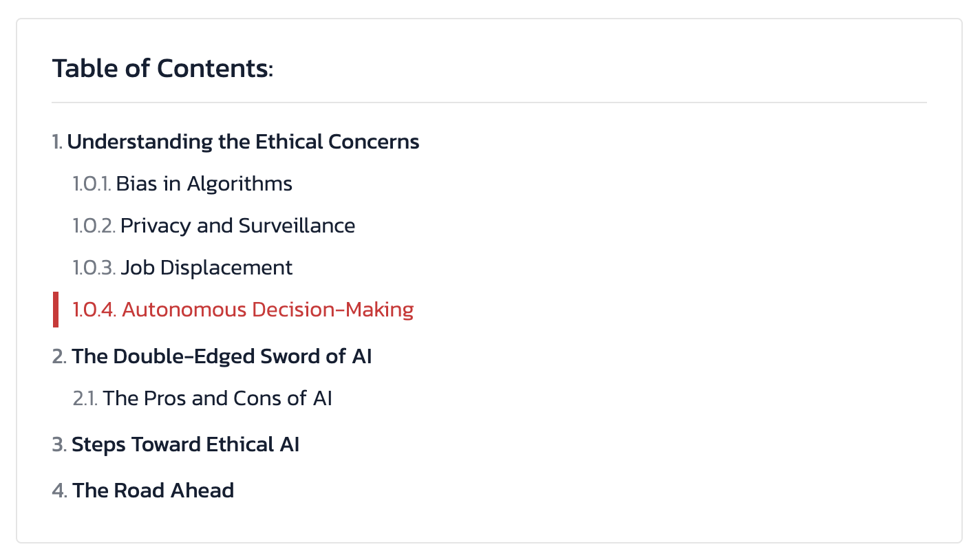Jump to Steps Toward Ethical AI
980x560 pixels.
(186, 444)
